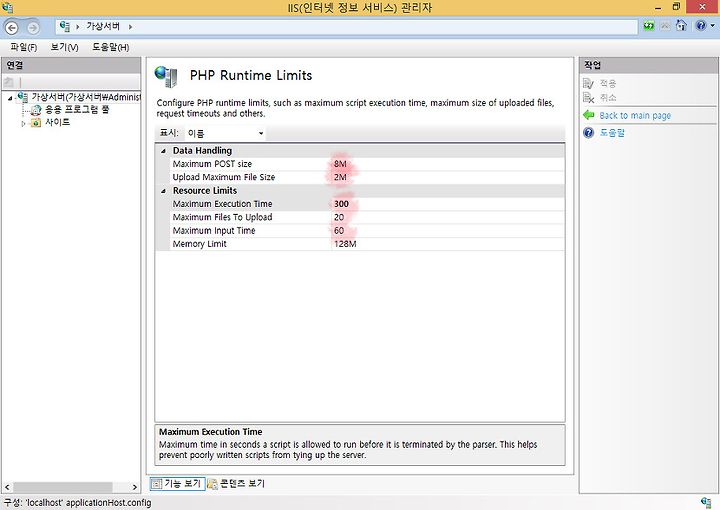Viewport: 720px width, 510px height.
Task: Select 응용 프로그램 풀 in the tree
Action: (77, 110)
